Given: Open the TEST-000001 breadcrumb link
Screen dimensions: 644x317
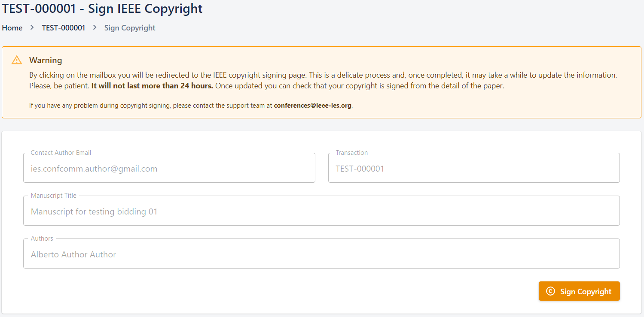Looking at the screenshot, I should pyautogui.click(x=64, y=28).
